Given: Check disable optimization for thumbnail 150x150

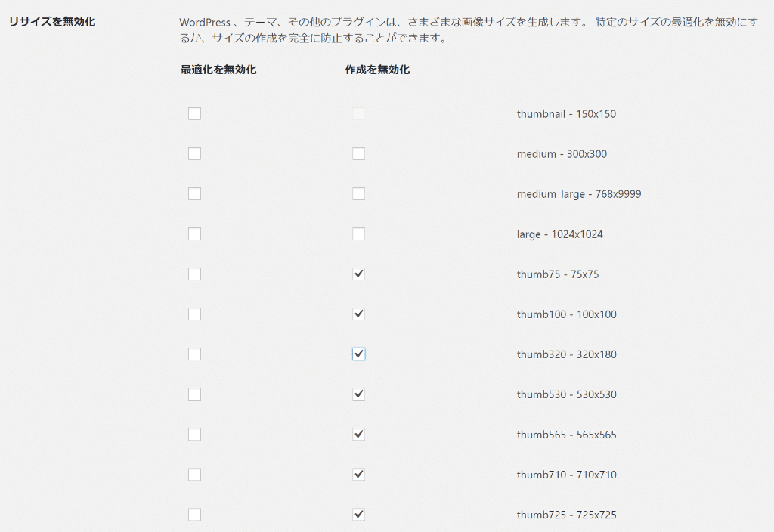Looking at the screenshot, I should pyautogui.click(x=194, y=114).
